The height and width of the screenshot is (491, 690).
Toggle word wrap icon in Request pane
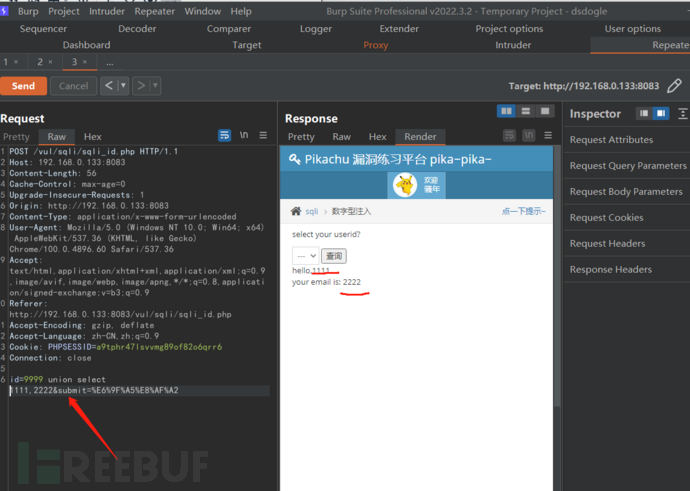[x=224, y=135]
